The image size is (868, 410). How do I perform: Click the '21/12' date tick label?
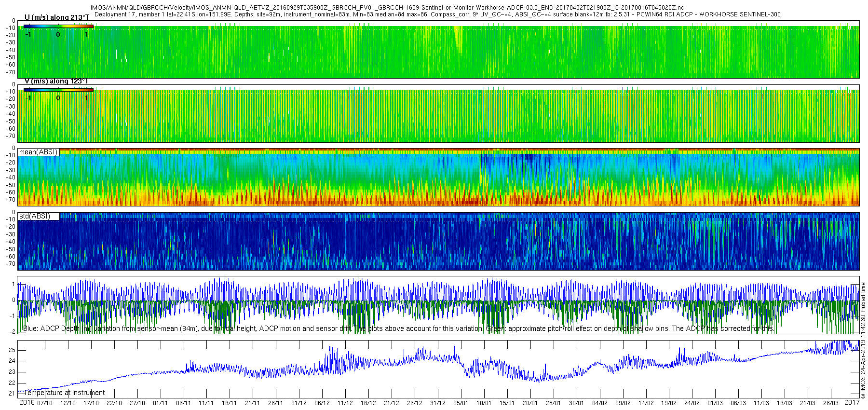pos(392,403)
